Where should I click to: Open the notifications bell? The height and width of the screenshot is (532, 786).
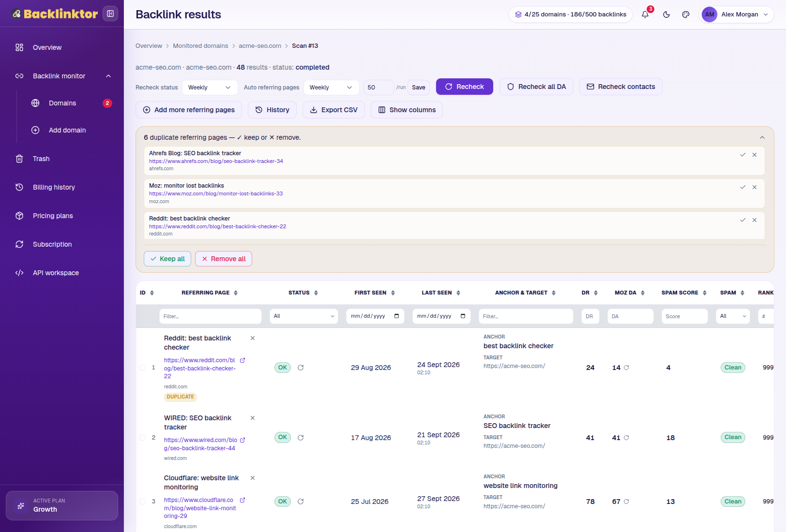tap(645, 15)
